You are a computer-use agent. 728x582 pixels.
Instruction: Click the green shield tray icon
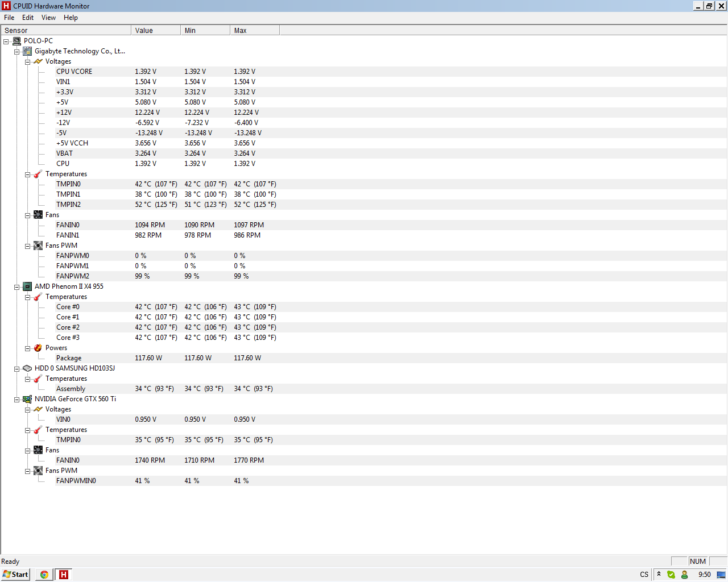(x=671, y=575)
